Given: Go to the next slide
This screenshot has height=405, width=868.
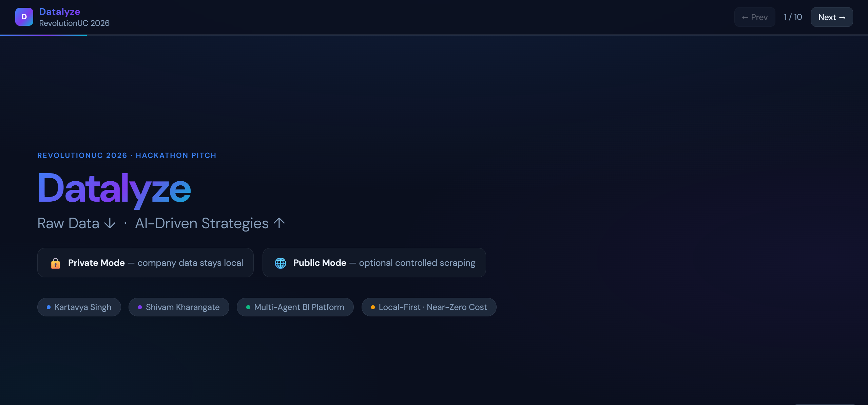Looking at the screenshot, I should (x=832, y=17).
